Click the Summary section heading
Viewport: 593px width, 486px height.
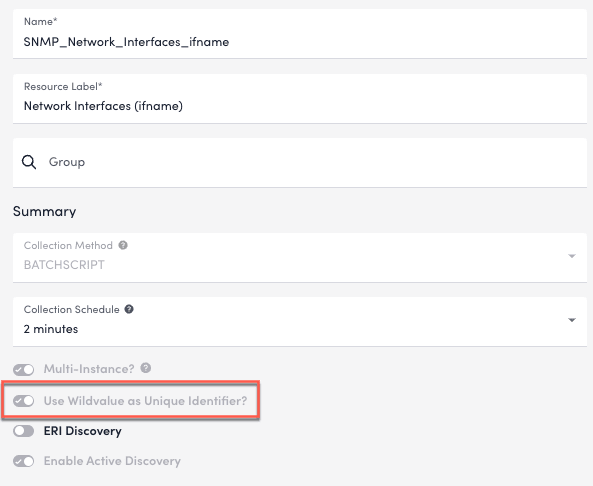pyautogui.click(x=45, y=211)
